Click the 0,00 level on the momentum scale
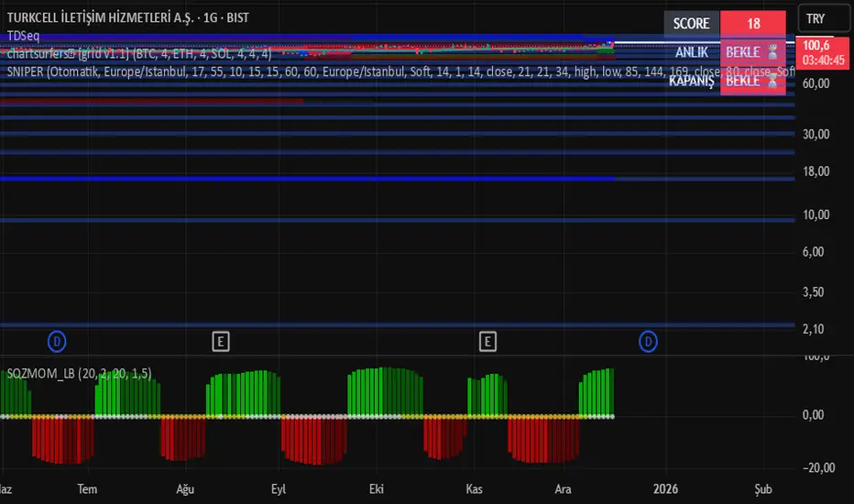854x504 pixels. point(816,415)
